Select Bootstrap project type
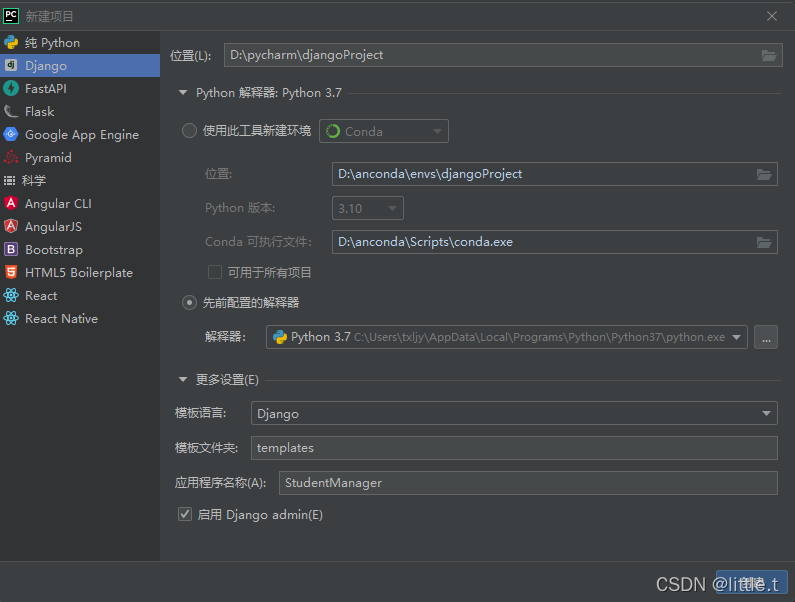This screenshot has height=602, width=795. [x=80, y=250]
